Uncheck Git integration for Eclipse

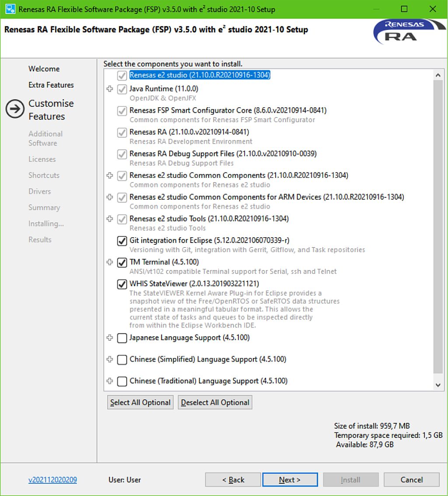click(x=122, y=240)
